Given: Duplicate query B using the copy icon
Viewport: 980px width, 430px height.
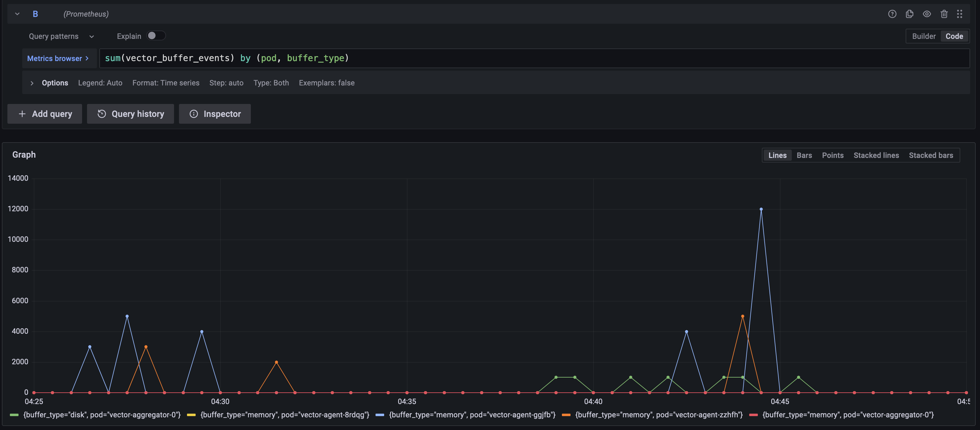Looking at the screenshot, I should (x=909, y=14).
